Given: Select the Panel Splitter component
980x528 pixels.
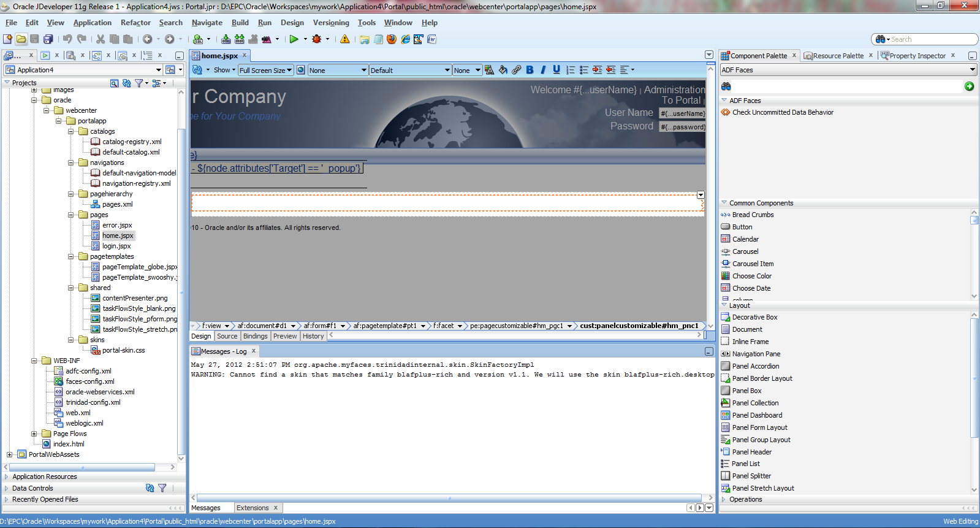Looking at the screenshot, I should coord(751,476).
